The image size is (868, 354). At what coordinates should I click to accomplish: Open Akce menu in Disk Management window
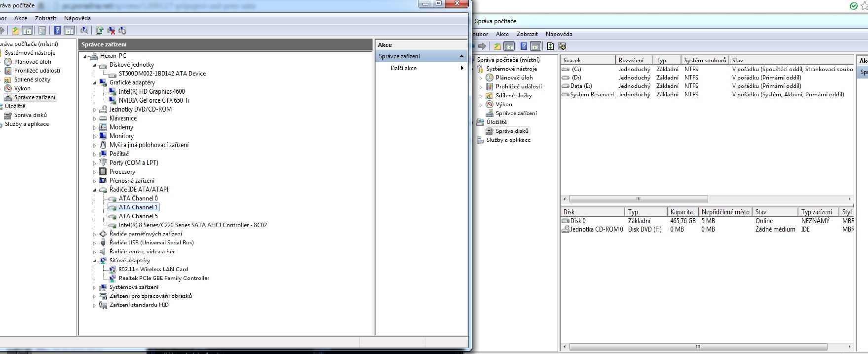(502, 34)
